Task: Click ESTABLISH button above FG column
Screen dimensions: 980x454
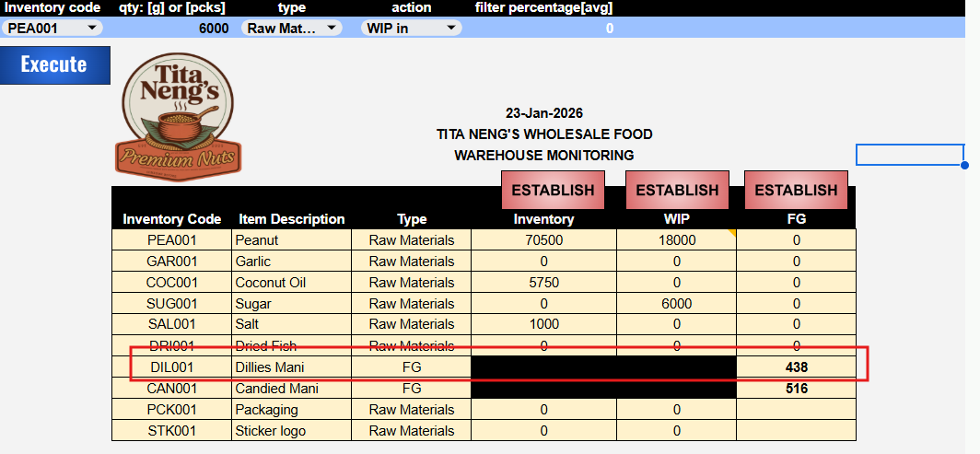Action: click(796, 190)
